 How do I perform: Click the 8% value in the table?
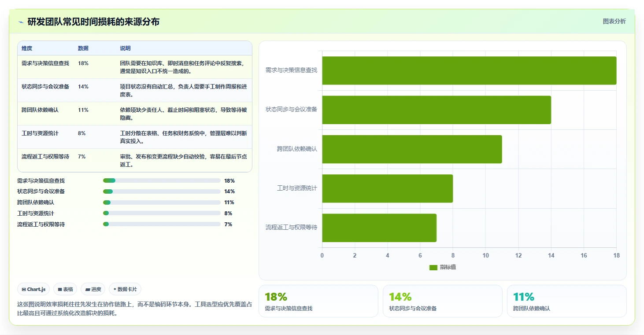[81, 133]
